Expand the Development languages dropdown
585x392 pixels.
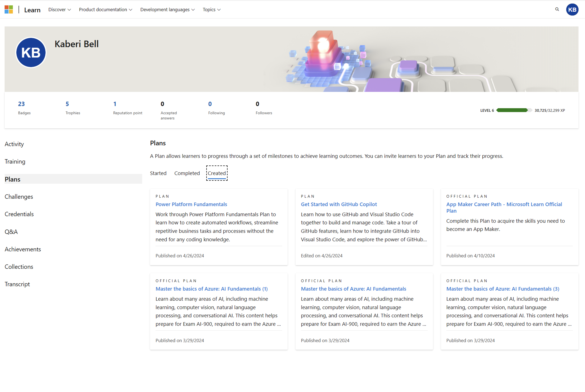(x=168, y=9)
